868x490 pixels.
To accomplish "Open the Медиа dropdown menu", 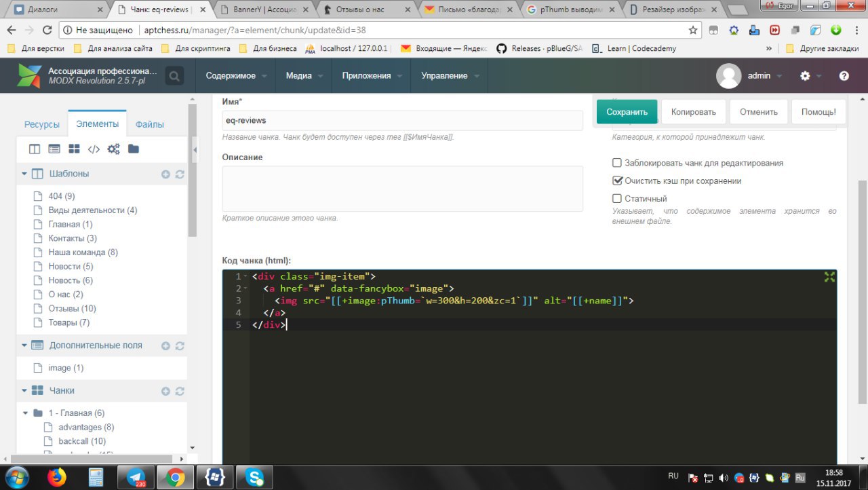I will pos(304,76).
